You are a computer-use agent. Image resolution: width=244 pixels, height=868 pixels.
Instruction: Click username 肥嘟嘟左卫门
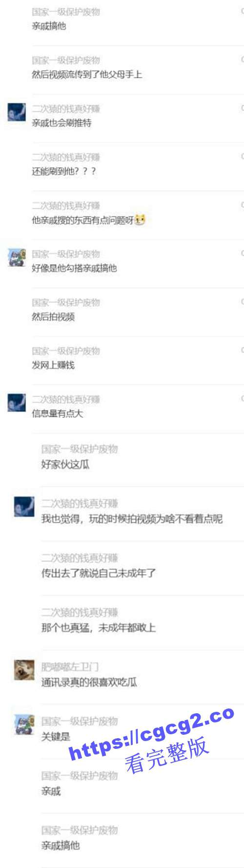[x=70, y=667]
